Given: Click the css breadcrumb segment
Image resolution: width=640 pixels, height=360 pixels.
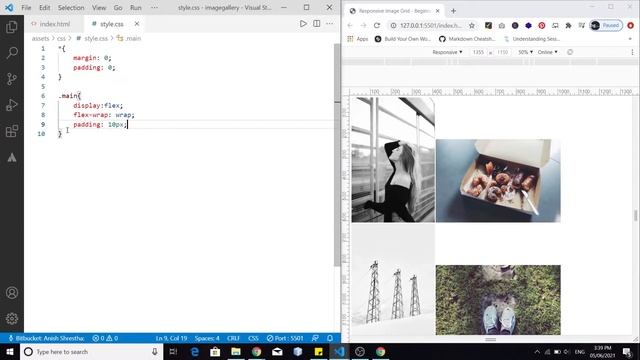Looking at the screenshot, I should click(x=61, y=38).
